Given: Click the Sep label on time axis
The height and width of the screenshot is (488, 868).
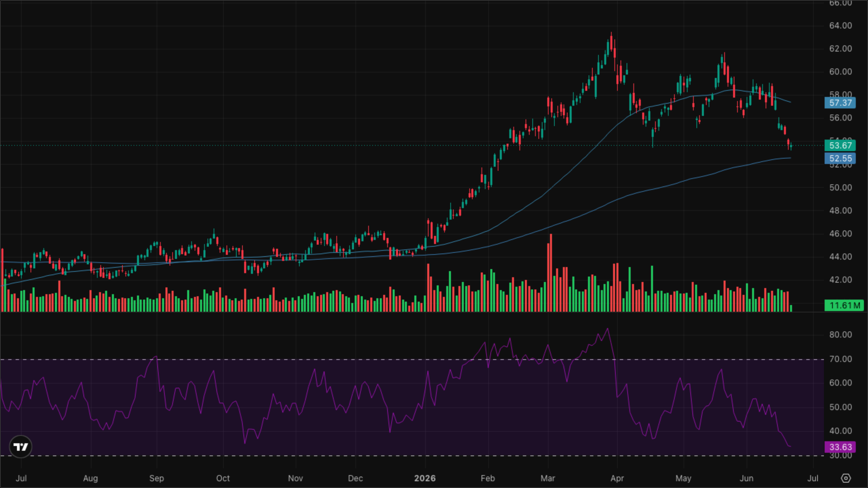Looking at the screenshot, I should click(156, 478).
